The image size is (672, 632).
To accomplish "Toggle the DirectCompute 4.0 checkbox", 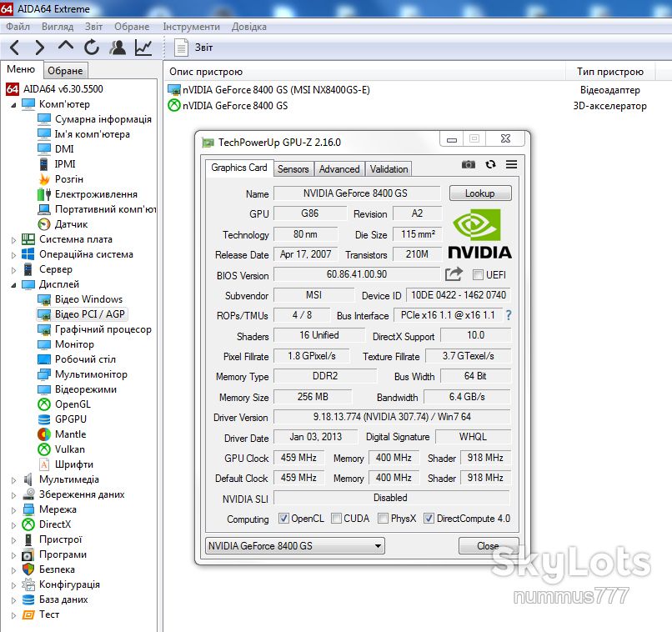I will click(429, 519).
